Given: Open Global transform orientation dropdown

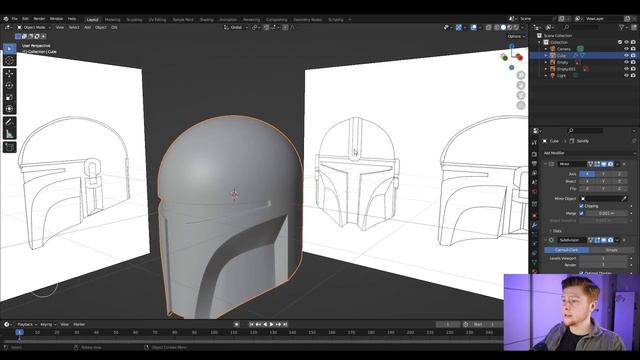Looking at the screenshot, I should [236, 27].
